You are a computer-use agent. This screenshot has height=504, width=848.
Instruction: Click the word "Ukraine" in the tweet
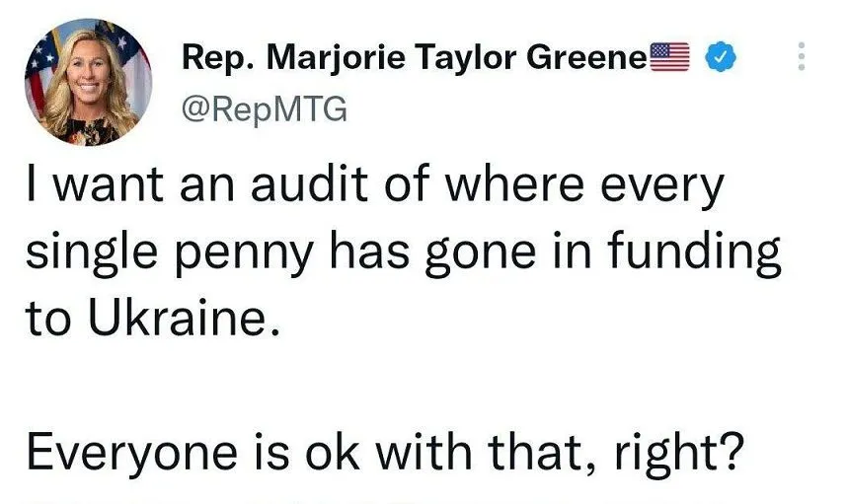pyautogui.click(x=179, y=319)
